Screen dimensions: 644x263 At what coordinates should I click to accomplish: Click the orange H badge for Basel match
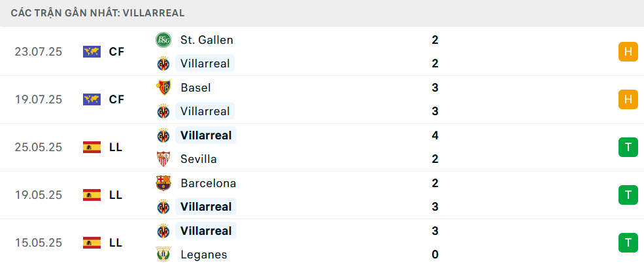(x=628, y=99)
